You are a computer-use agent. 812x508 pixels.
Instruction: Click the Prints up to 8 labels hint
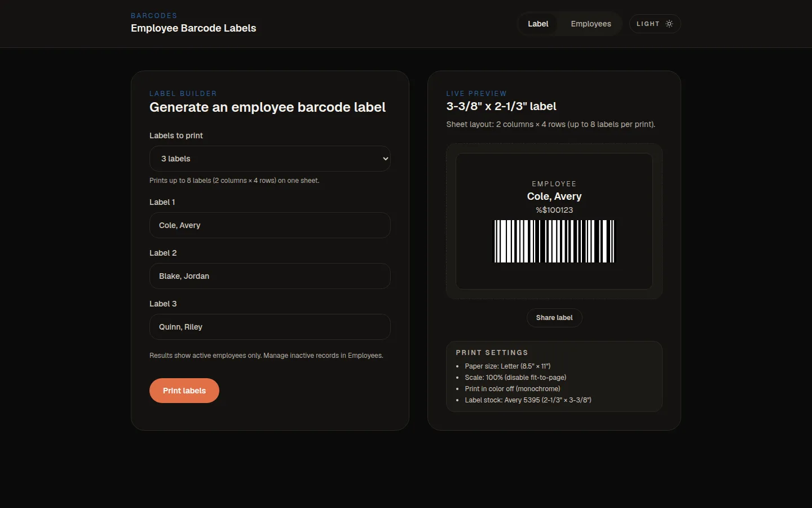point(234,181)
